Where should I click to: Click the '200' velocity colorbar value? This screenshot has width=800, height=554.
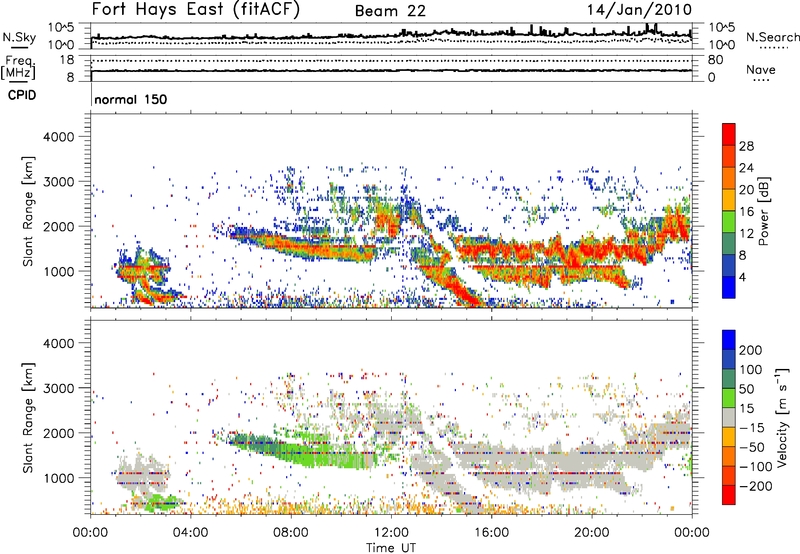(751, 350)
